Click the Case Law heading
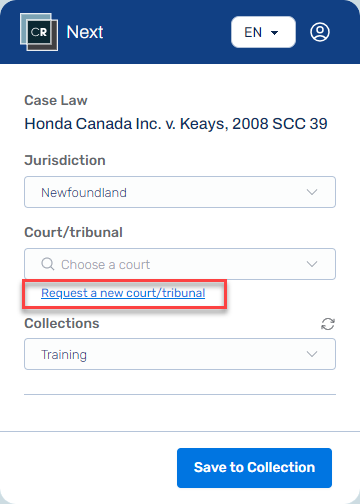 click(x=56, y=100)
